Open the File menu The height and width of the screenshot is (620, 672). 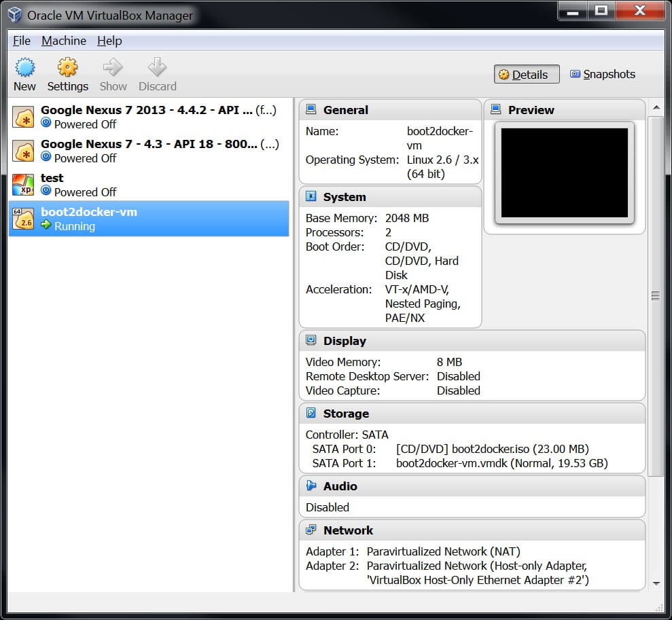[x=22, y=41]
